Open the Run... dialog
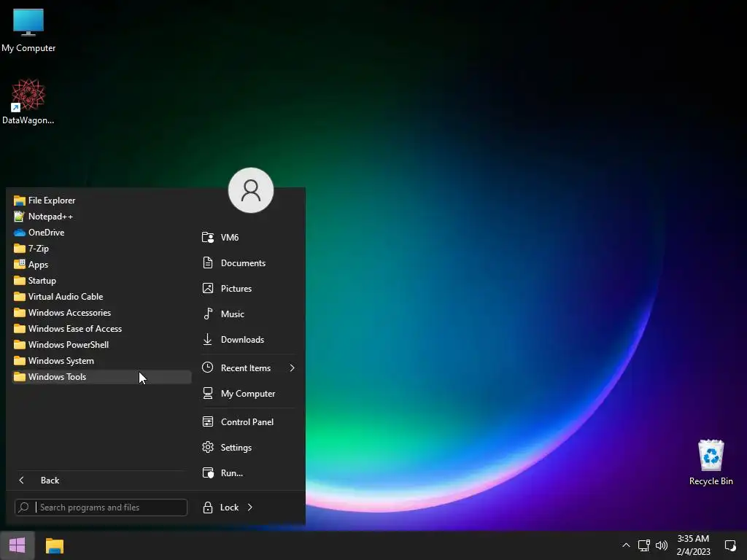Image resolution: width=747 pixels, height=560 pixels. click(249, 472)
